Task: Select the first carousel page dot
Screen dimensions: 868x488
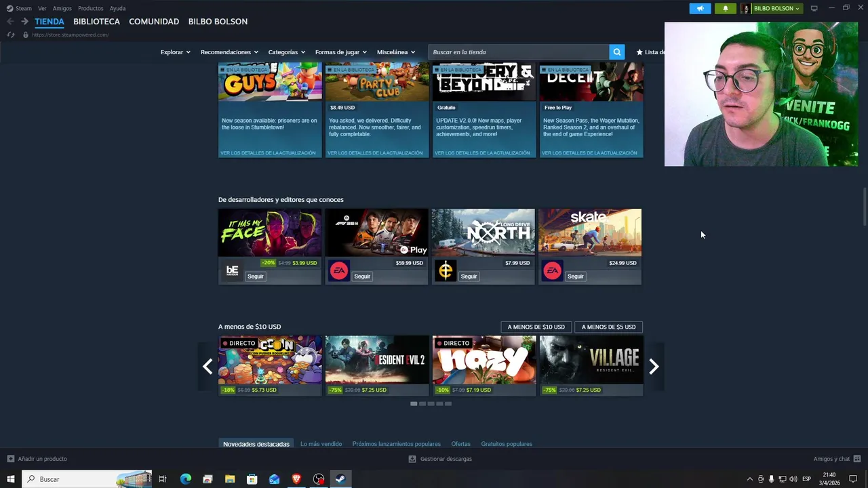Action: click(414, 404)
